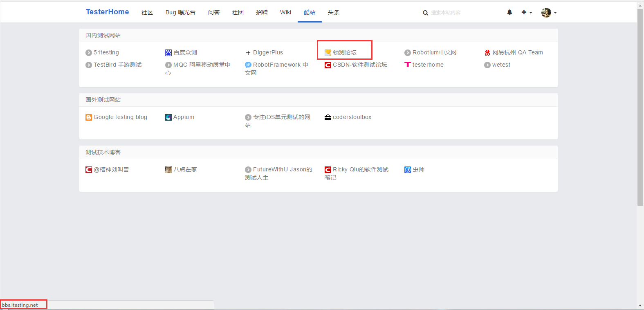Click the Robotium中文网 icon

coord(408,53)
